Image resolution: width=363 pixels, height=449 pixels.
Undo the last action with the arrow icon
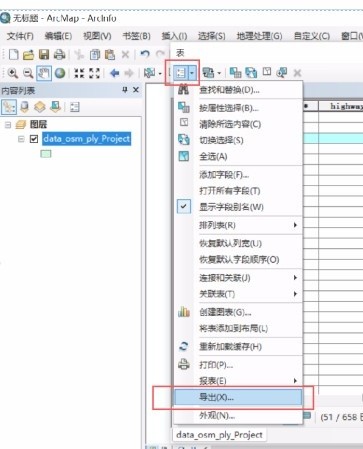[x=145, y=54]
